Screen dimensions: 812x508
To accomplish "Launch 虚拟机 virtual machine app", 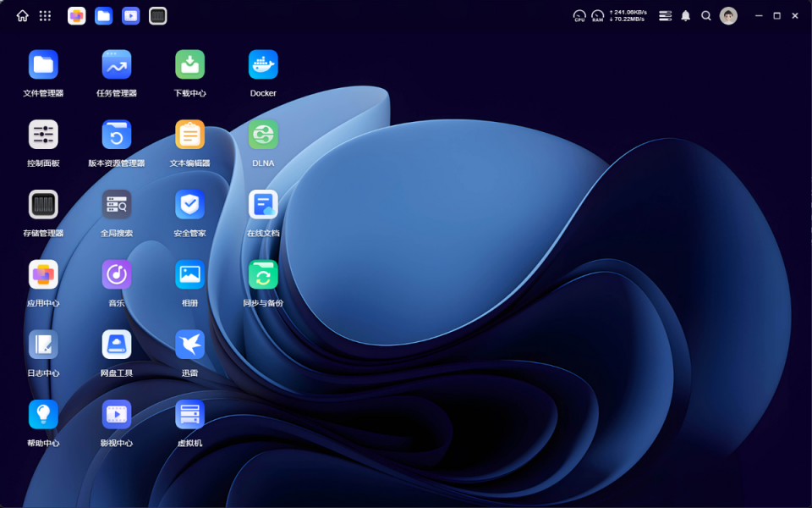I will [x=189, y=415].
